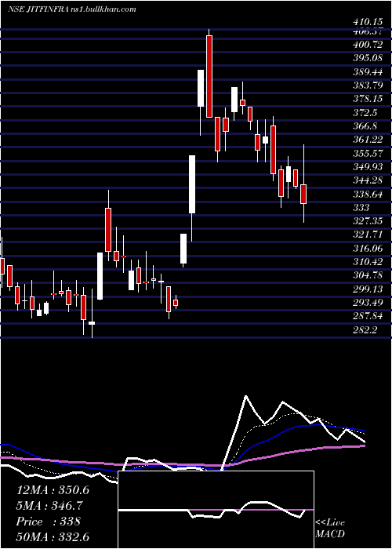The height and width of the screenshot is (549, 392).
Task: Click the 344.28 price axis label
Action: [x=368, y=180]
